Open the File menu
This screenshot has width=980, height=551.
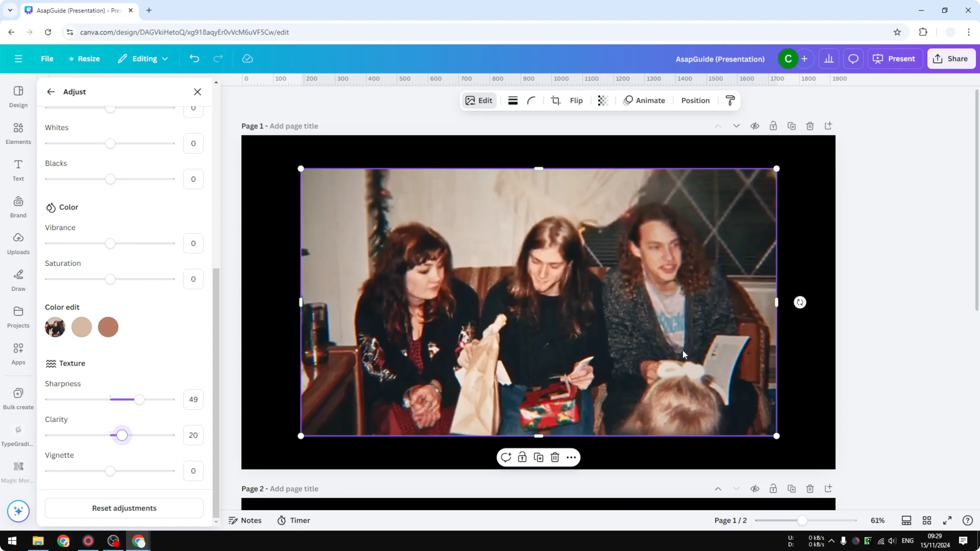(x=47, y=59)
